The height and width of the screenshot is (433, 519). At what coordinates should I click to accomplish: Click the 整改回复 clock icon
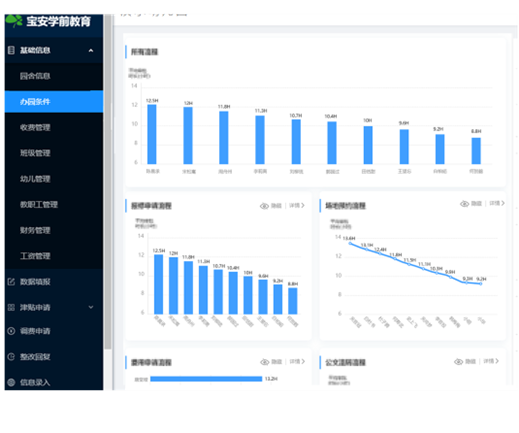click(11, 357)
